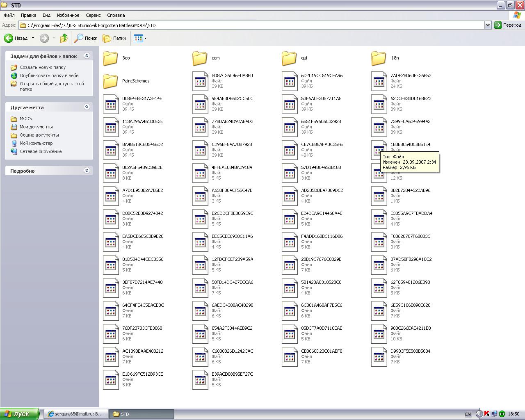
Task: Click Опубликовать папку в вебе link
Action: 49,75
